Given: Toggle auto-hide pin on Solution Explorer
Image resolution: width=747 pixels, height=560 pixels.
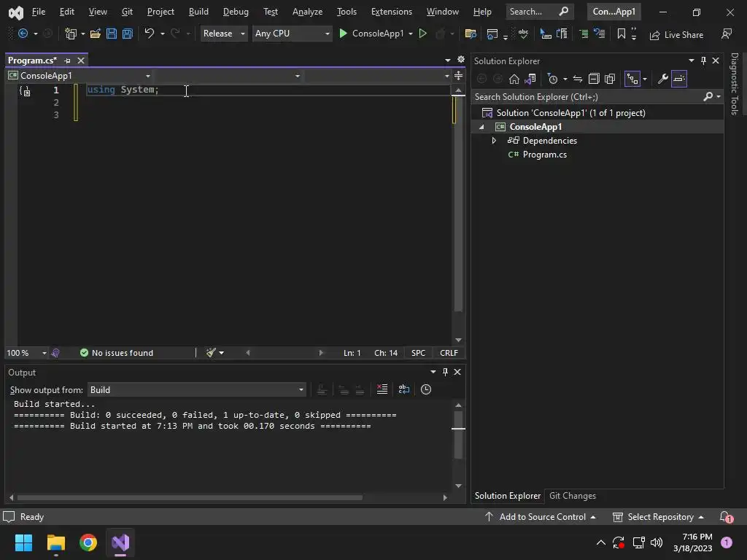Looking at the screenshot, I should tap(703, 61).
